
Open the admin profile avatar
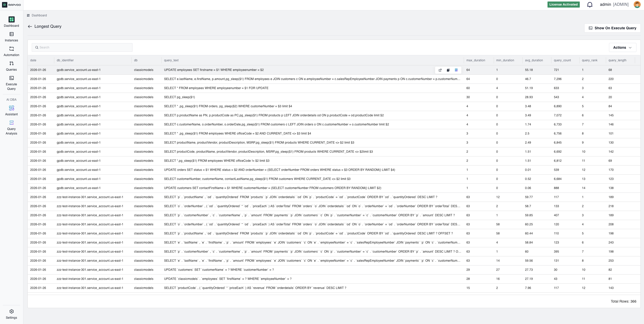coord(637,4)
